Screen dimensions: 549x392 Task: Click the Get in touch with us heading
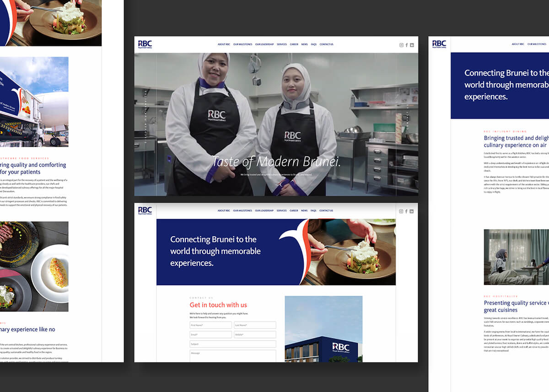218,305
